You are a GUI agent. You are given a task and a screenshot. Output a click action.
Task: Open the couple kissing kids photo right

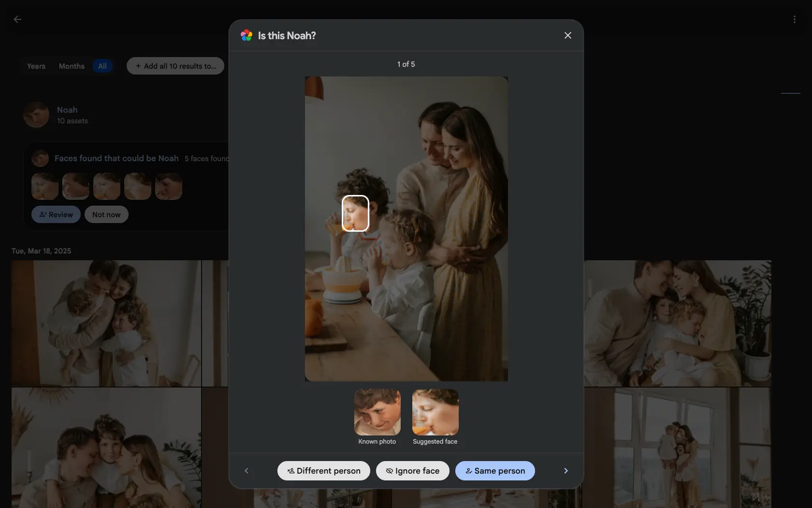click(678, 323)
